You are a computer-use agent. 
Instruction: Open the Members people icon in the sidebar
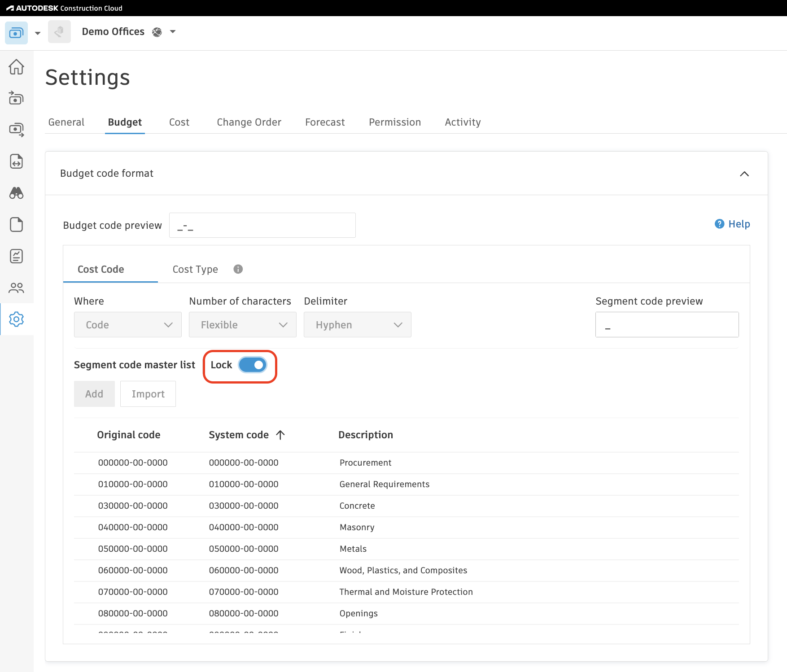pyautogui.click(x=17, y=288)
